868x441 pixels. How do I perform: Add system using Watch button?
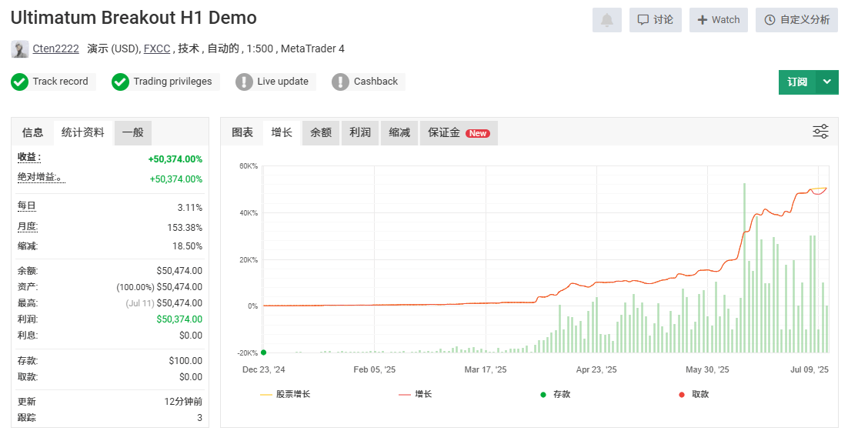tap(719, 20)
